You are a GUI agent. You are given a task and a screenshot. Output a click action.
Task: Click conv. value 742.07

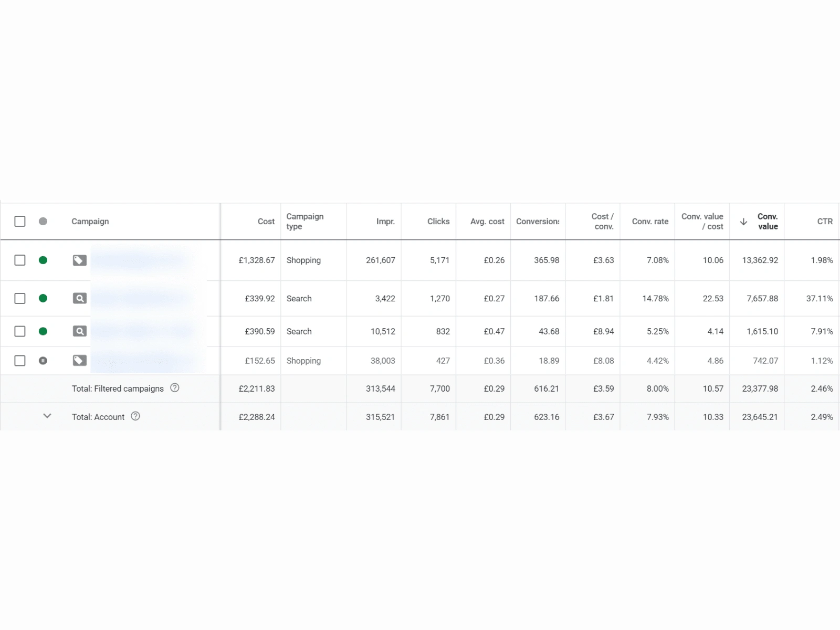click(x=765, y=361)
